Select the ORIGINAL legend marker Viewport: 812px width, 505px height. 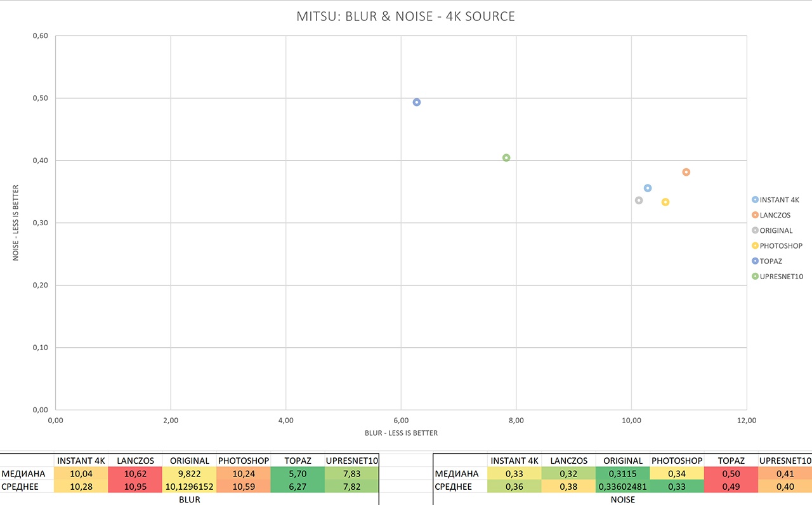[755, 230]
